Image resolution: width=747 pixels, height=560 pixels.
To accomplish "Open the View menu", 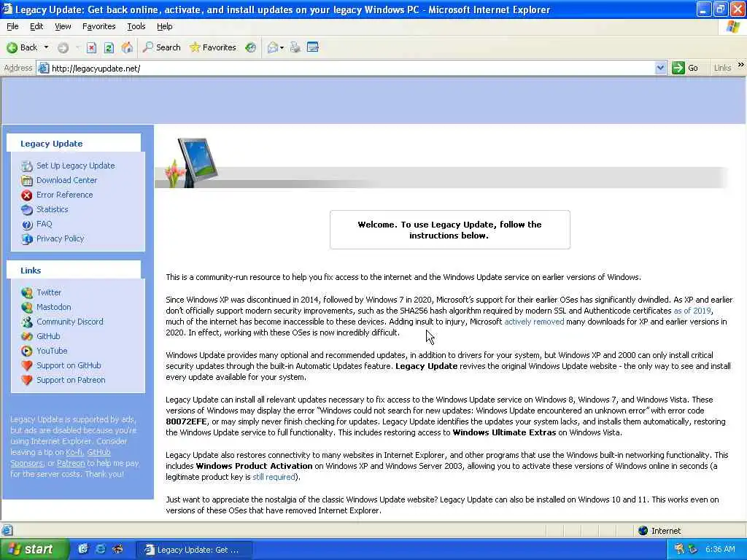I will click(x=63, y=27).
